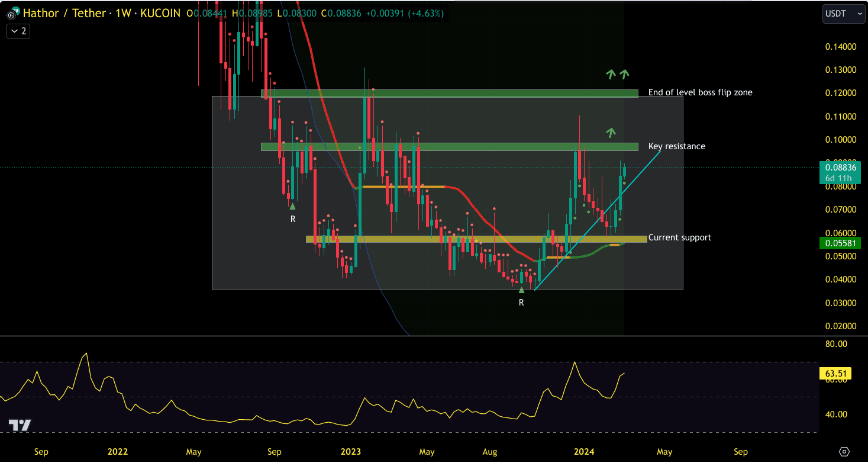The image size is (868, 463).
Task: Click the 0.07000 price axis label
Action: click(x=841, y=210)
